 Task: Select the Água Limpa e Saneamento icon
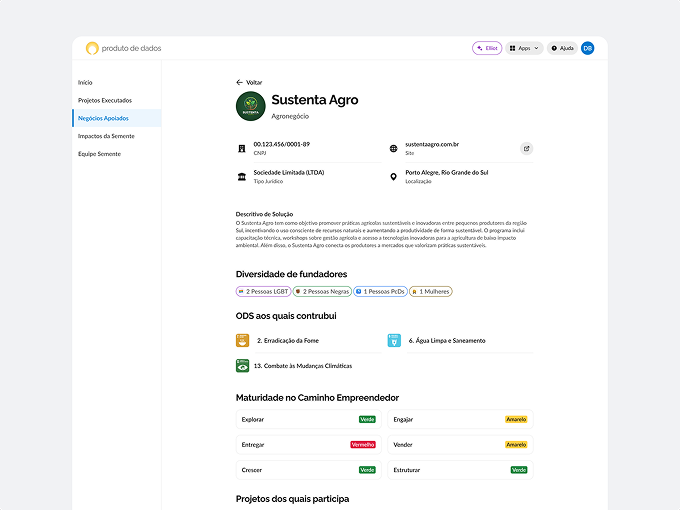(x=394, y=340)
